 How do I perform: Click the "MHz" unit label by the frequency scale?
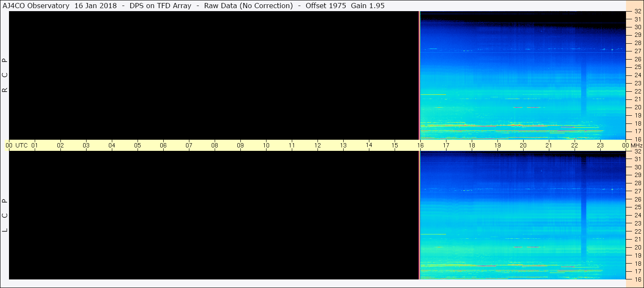(x=637, y=145)
